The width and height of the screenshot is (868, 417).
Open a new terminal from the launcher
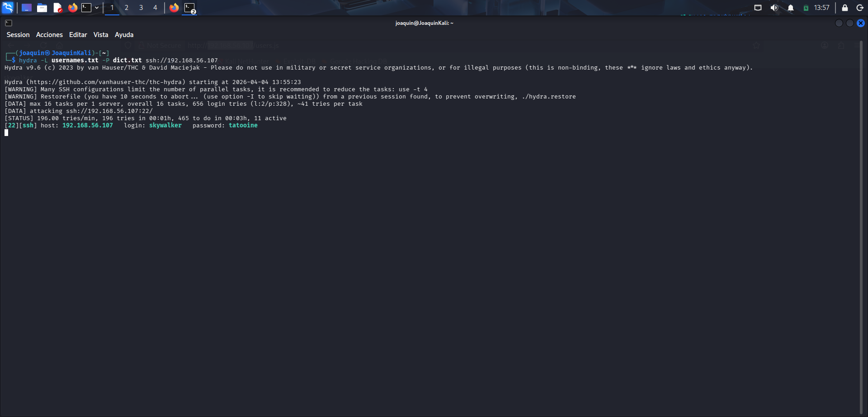point(86,7)
